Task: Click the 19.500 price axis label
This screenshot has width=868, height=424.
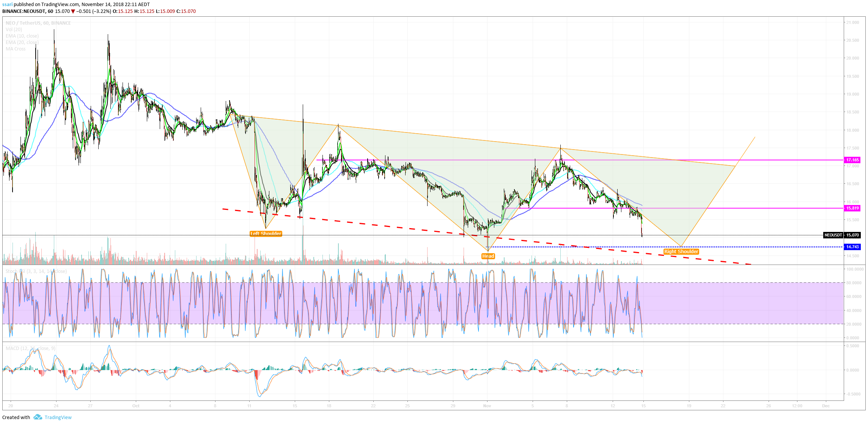Action: [852, 77]
